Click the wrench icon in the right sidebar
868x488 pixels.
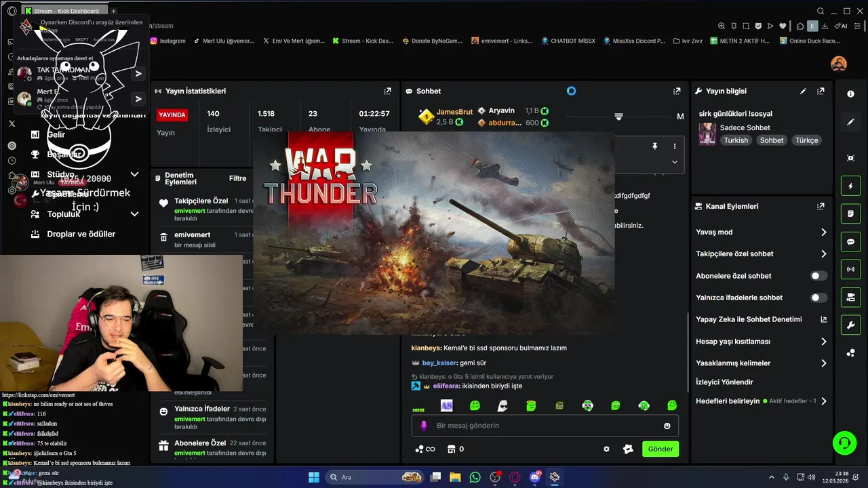coord(850,325)
